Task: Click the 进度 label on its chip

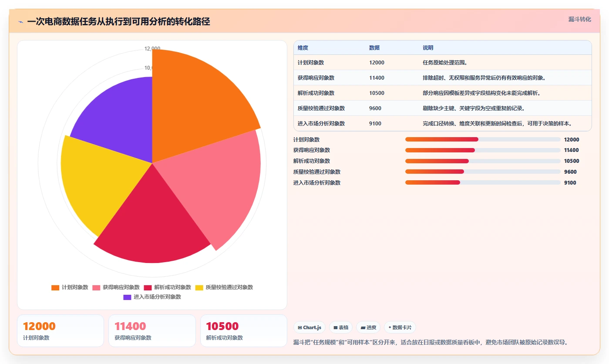Action: [x=371, y=327]
